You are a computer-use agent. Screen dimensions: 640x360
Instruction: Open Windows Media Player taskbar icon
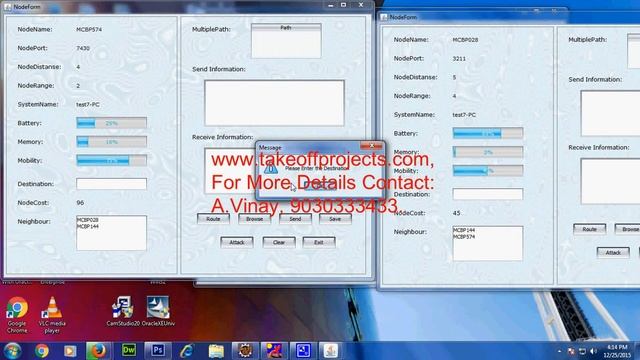pos(69,351)
